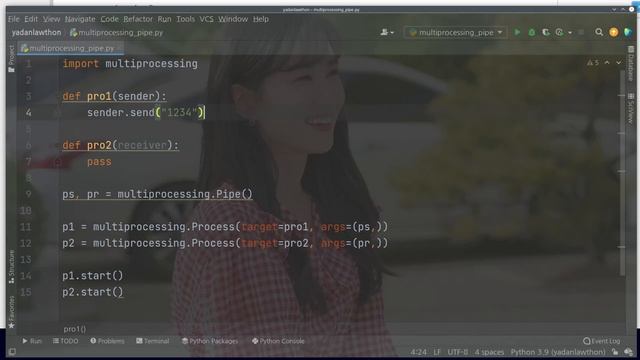
Task: Open the Structure tool window
Action: click(11, 267)
